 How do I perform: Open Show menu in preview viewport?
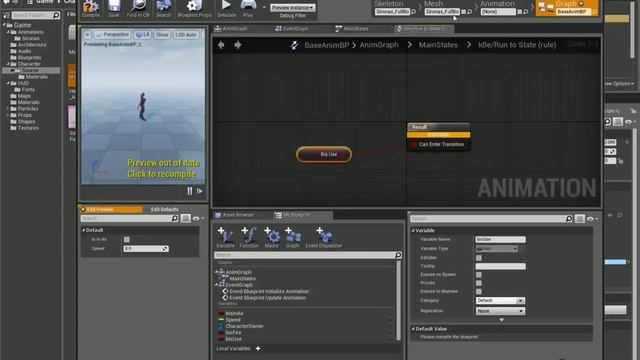tap(162, 35)
